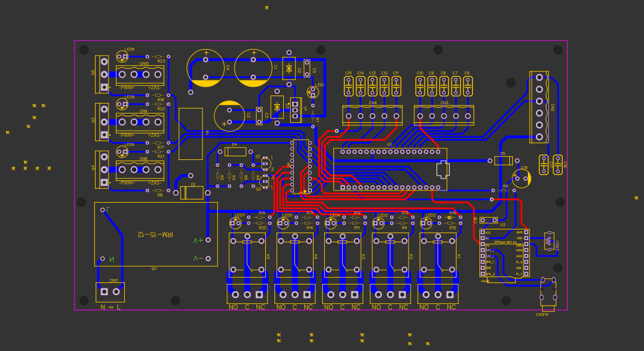The width and height of the screenshot is (644, 351).
Task: Select electrolytic capacitor C2
Action: [x=229, y=116]
